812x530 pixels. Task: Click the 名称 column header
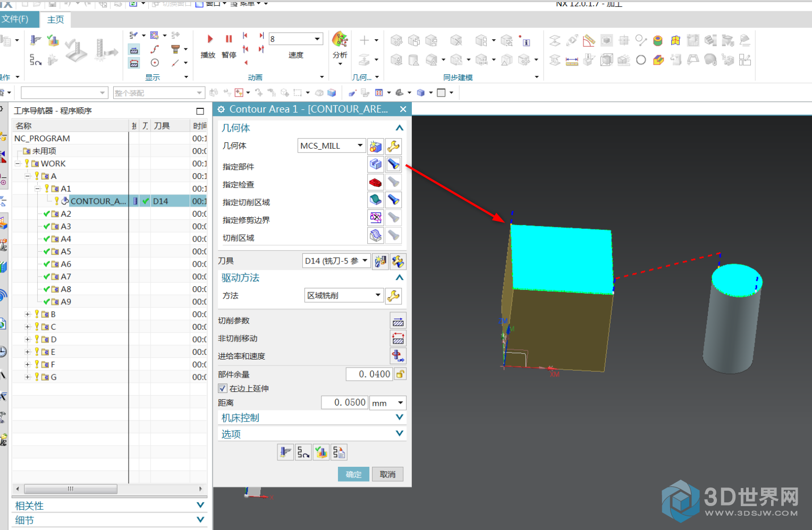71,125
